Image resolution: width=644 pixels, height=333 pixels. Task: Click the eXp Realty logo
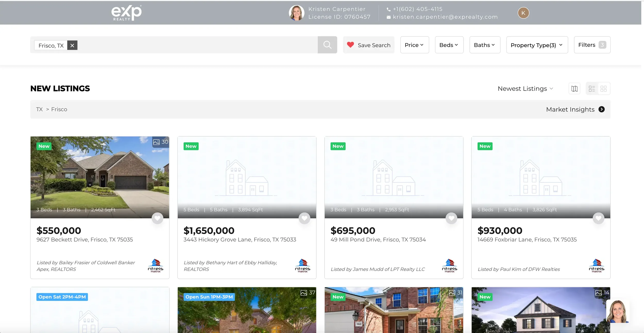click(x=126, y=13)
